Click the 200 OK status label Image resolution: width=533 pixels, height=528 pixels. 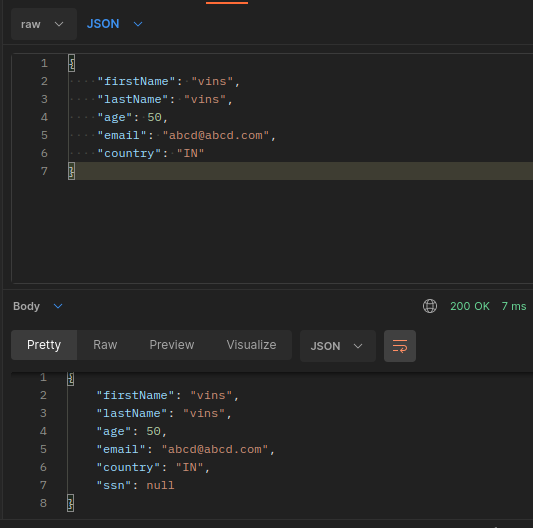coord(470,306)
